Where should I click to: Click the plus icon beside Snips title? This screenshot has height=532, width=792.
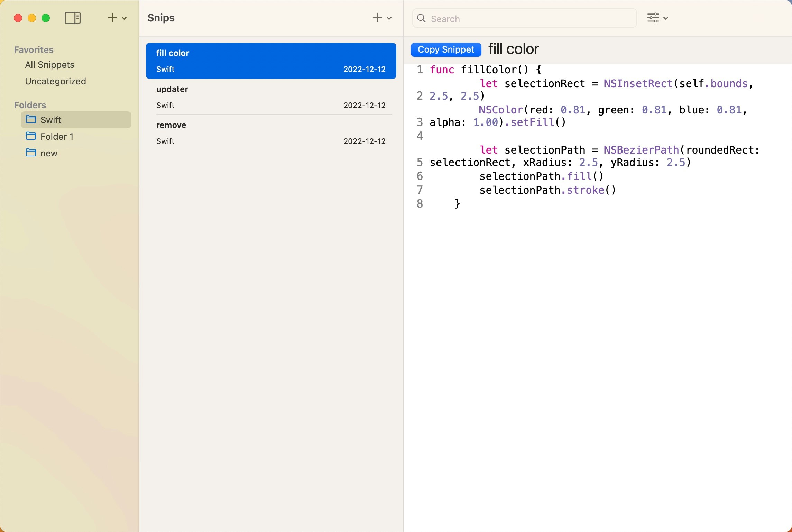pos(377,18)
